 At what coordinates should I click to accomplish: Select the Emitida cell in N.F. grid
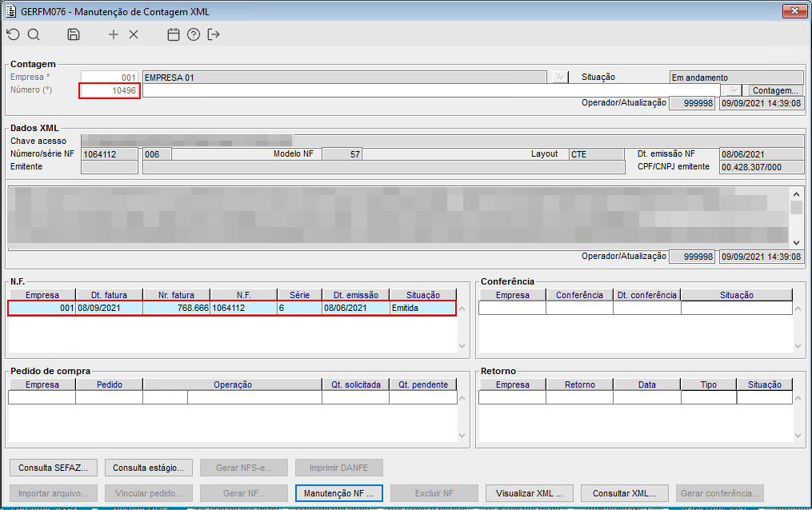[x=422, y=308]
